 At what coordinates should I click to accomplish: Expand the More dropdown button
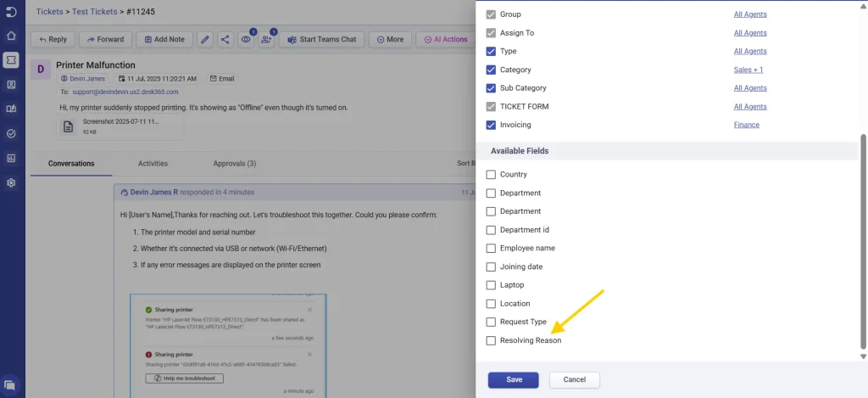click(x=390, y=39)
